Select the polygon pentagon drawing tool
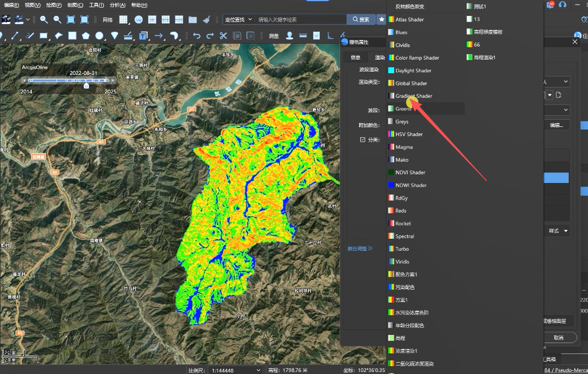This screenshot has width=588, height=374. pyautogui.click(x=86, y=36)
